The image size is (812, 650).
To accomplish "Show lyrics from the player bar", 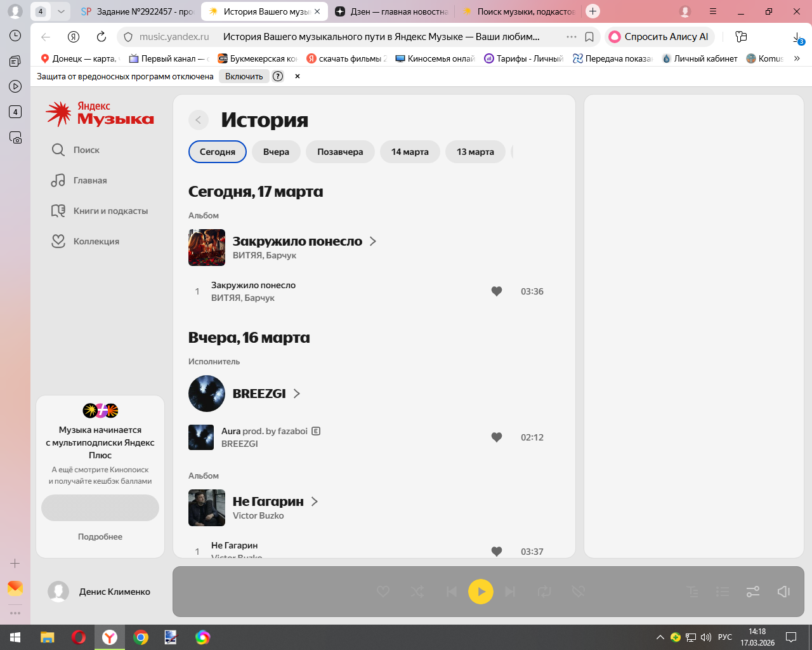I will pos(693,592).
